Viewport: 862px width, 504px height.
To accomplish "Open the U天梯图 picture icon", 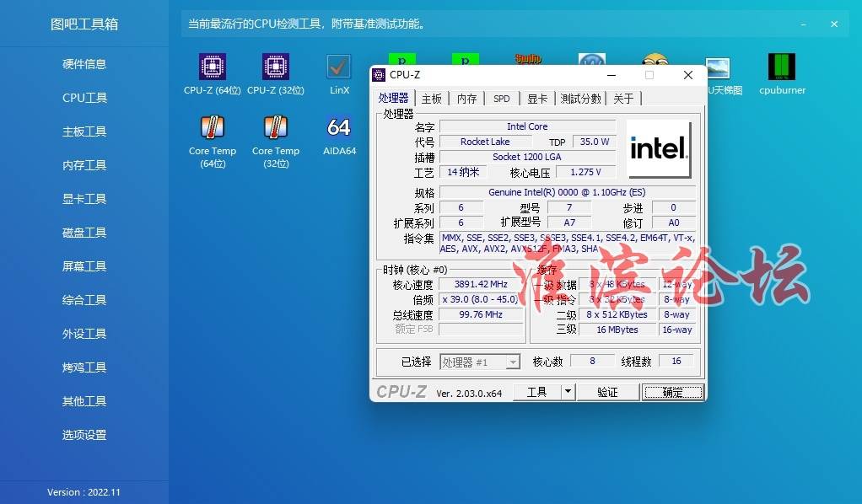I will pyautogui.click(x=718, y=69).
